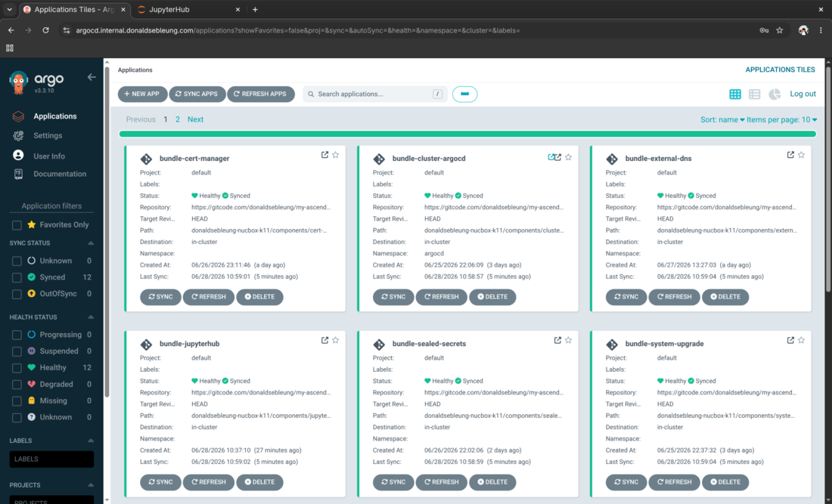Open bundle-system-upgrade external link icon
832x504 pixels.
tap(790, 340)
